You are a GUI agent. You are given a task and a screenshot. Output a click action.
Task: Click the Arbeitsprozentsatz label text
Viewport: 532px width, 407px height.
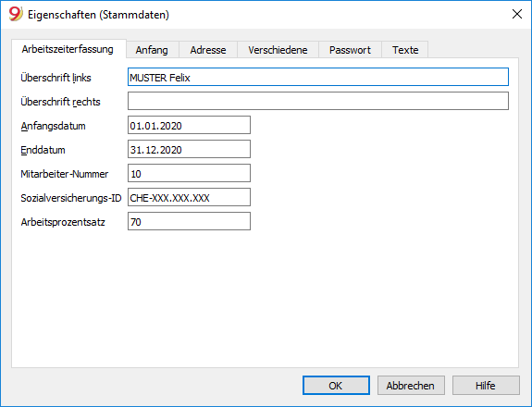coord(63,222)
